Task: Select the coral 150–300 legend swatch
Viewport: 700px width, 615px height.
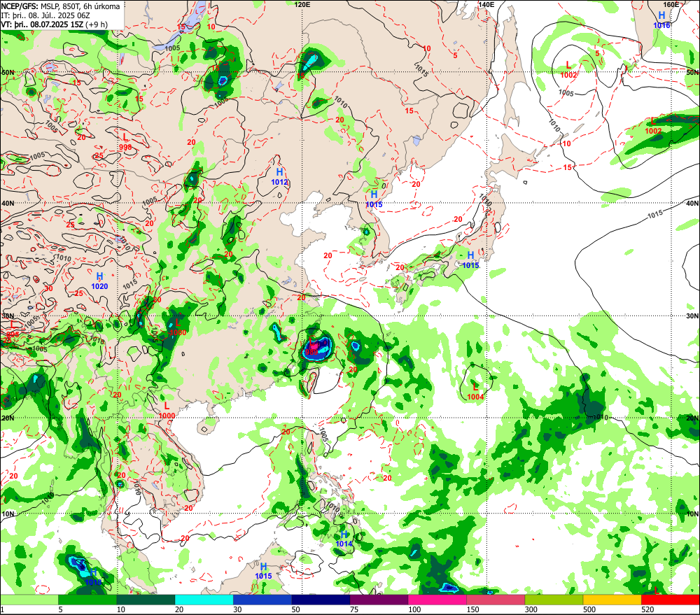Action: point(496,600)
